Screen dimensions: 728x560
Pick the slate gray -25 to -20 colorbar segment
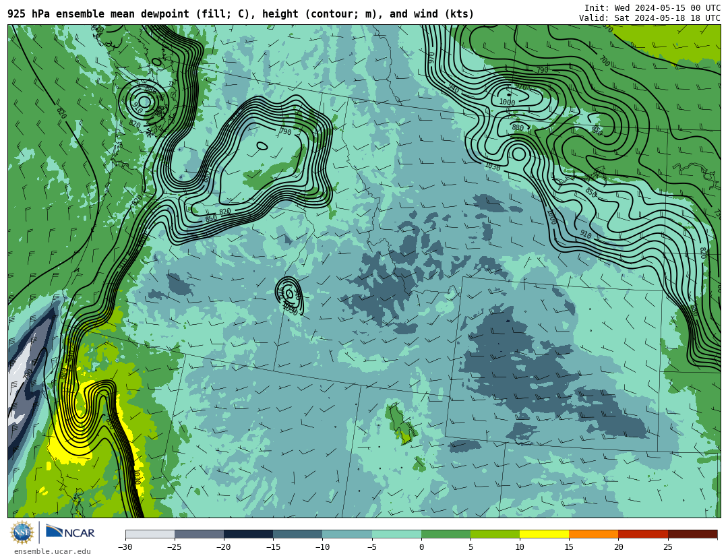tap(199, 534)
